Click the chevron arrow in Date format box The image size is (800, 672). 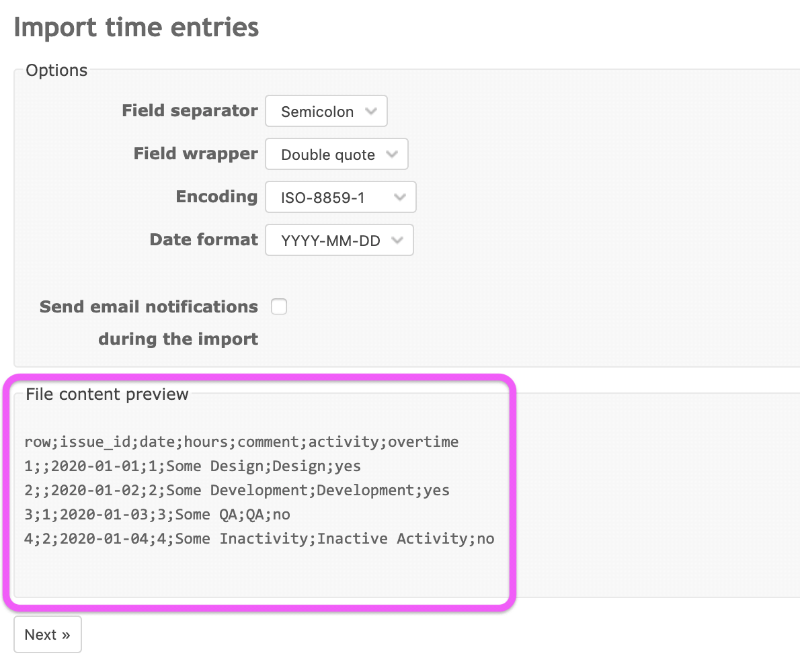pyautogui.click(x=397, y=240)
